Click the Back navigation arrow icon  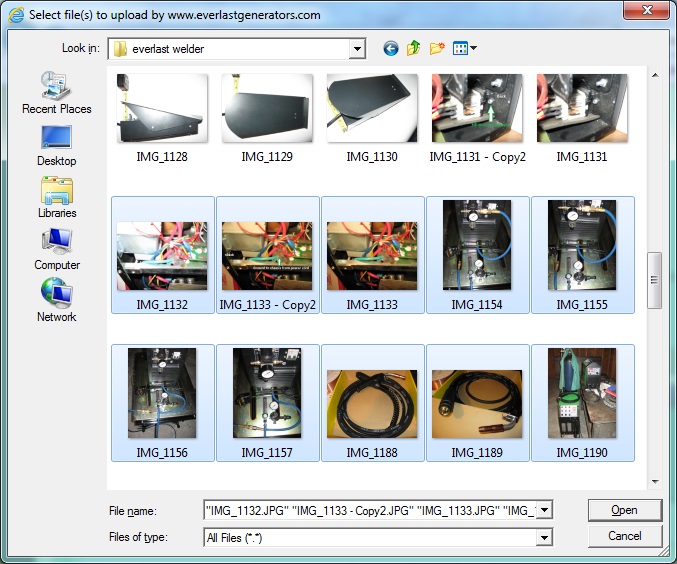(x=391, y=48)
